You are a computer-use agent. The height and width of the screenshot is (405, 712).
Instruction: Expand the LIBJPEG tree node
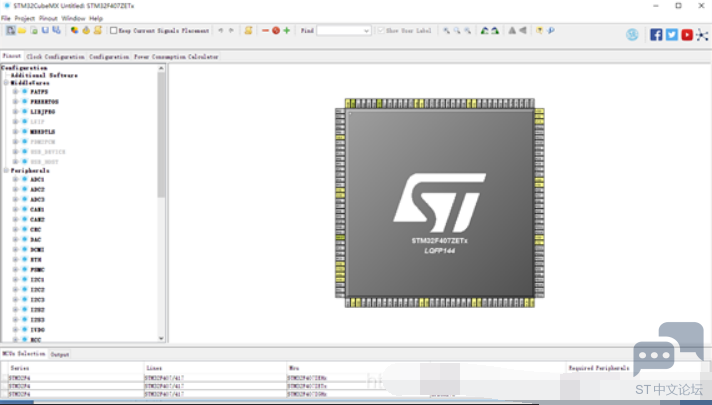(x=15, y=112)
